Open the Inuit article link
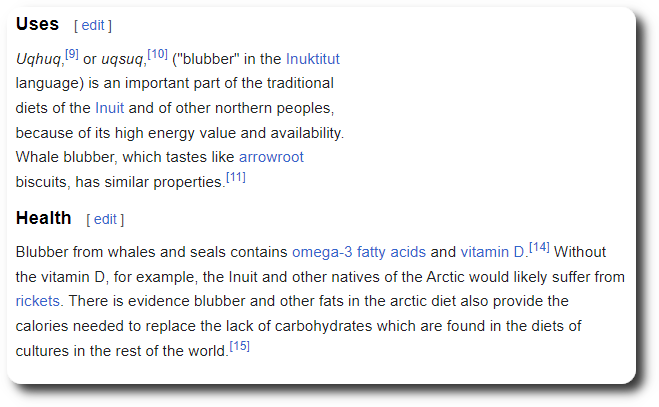This screenshot has width=659, height=407. pyautogui.click(x=109, y=108)
